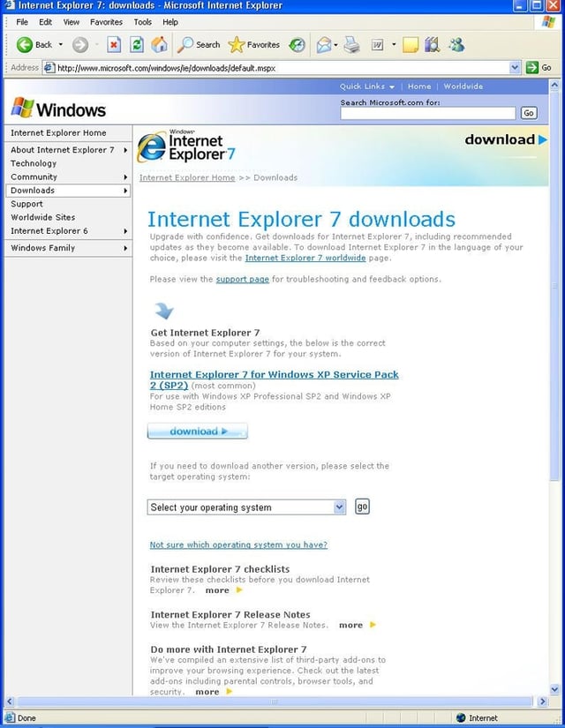Viewport: 565px width, 728px height.
Task: Click Not sure which operating system link
Action: pos(238,544)
